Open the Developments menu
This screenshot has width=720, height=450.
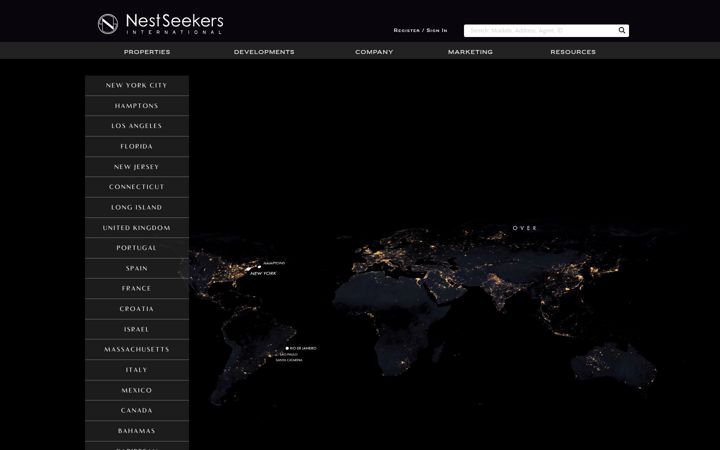[x=264, y=52]
